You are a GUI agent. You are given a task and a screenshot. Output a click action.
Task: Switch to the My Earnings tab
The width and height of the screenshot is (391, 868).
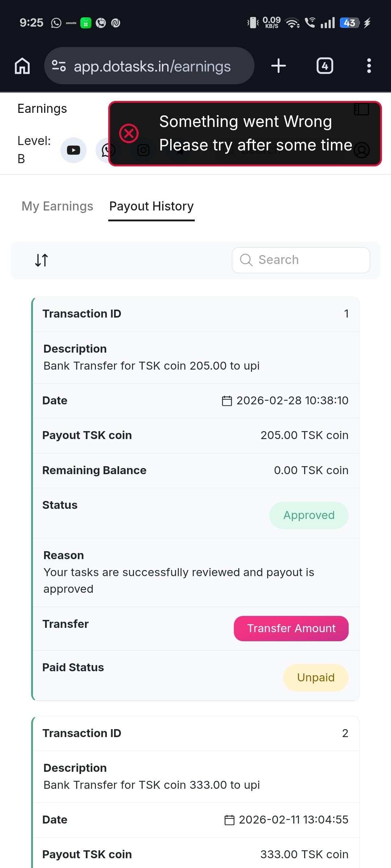coord(58,206)
